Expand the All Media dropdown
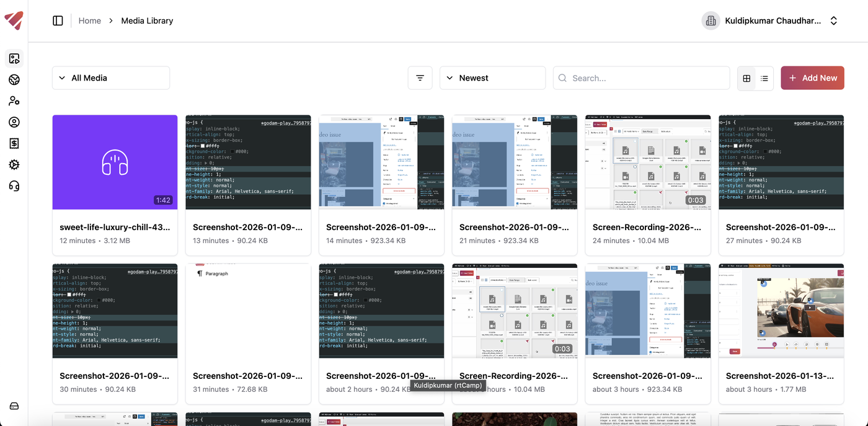 coord(111,78)
